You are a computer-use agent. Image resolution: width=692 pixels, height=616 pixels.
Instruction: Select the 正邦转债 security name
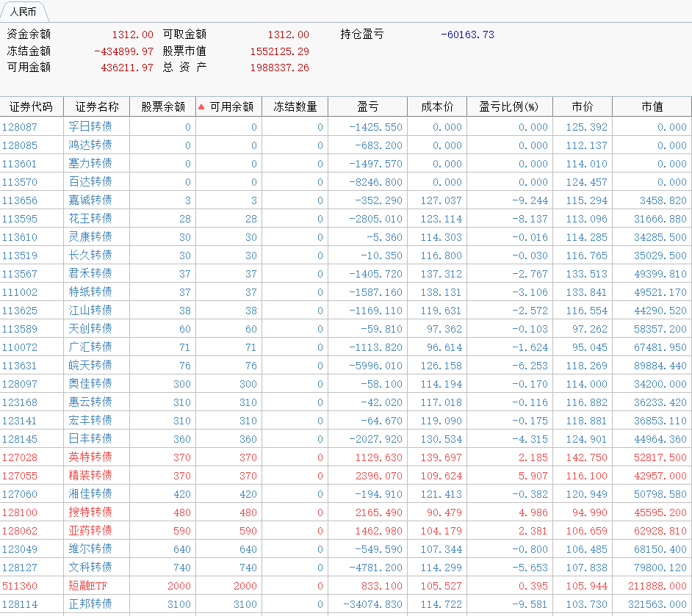pyautogui.click(x=90, y=604)
